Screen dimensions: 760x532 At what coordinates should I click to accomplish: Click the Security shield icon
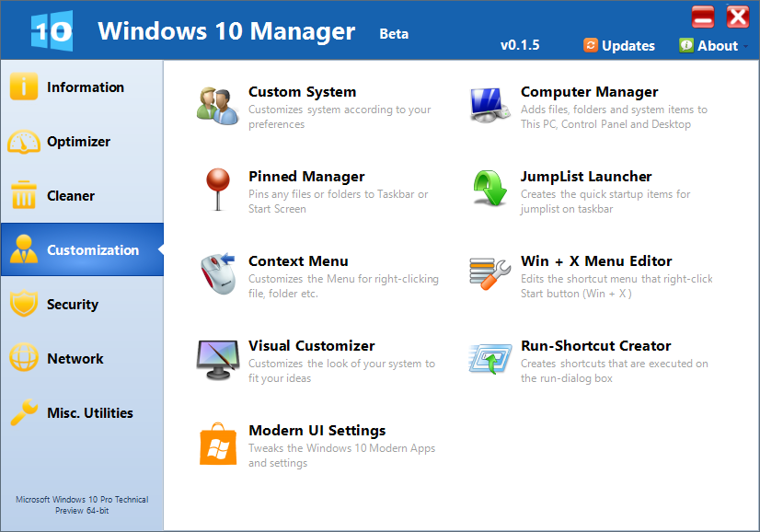[23, 304]
